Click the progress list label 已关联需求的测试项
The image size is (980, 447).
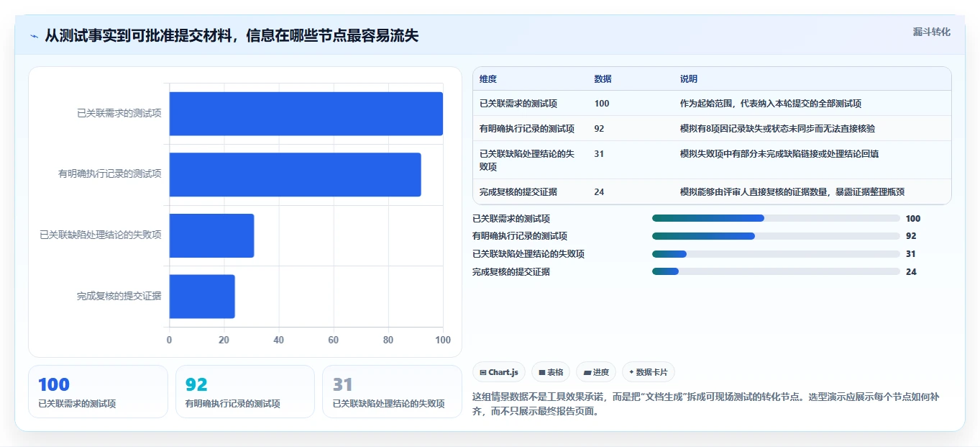(511, 219)
